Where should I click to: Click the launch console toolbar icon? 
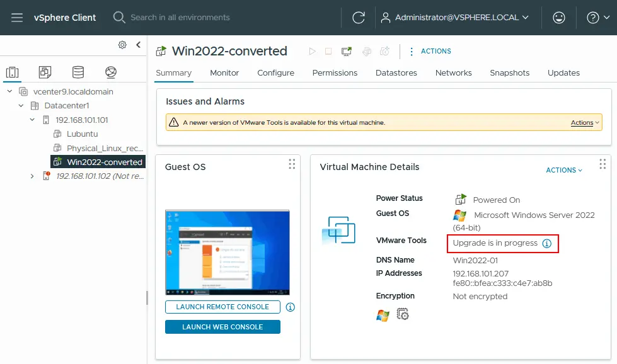347,52
